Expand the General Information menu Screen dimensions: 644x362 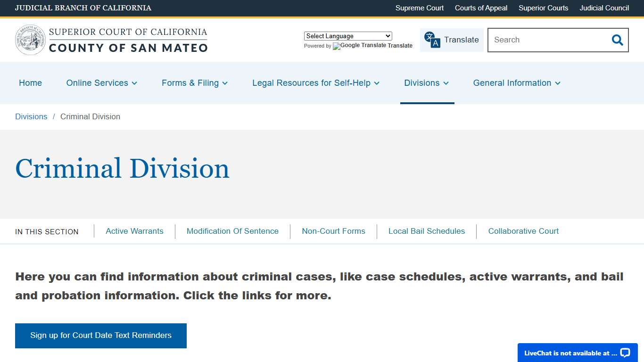point(516,83)
